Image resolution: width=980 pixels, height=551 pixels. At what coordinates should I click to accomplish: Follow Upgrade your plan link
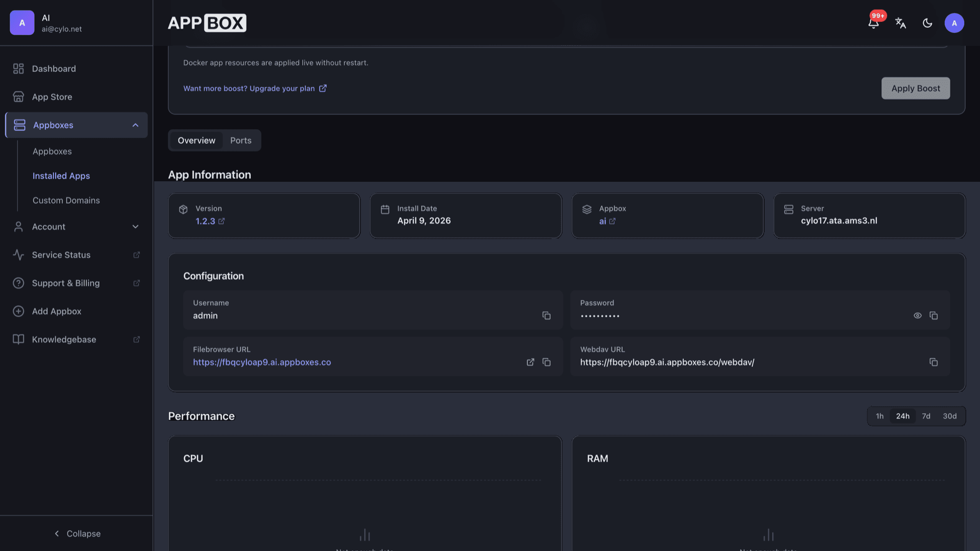pyautogui.click(x=255, y=88)
